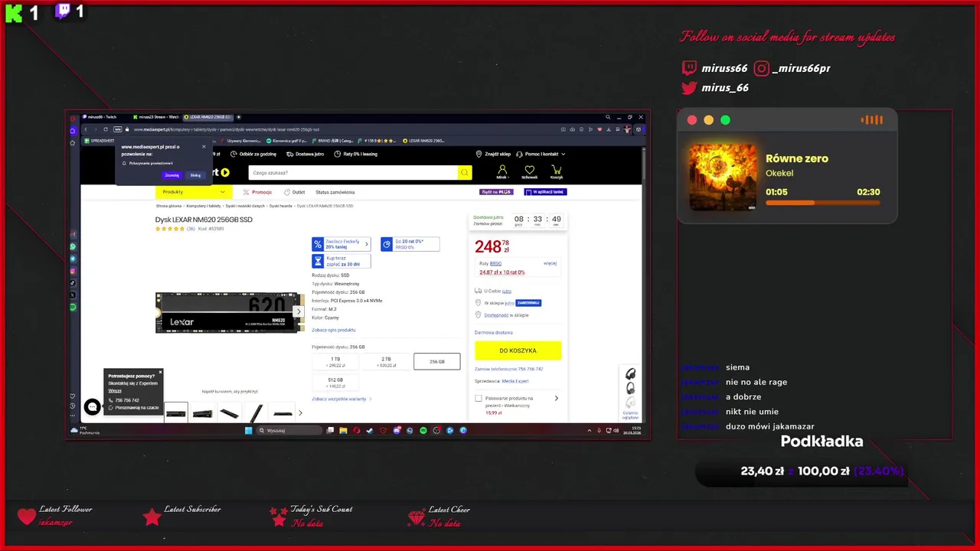Open Bądź na PLUS banner
The image size is (980, 551).
pyautogui.click(x=496, y=192)
